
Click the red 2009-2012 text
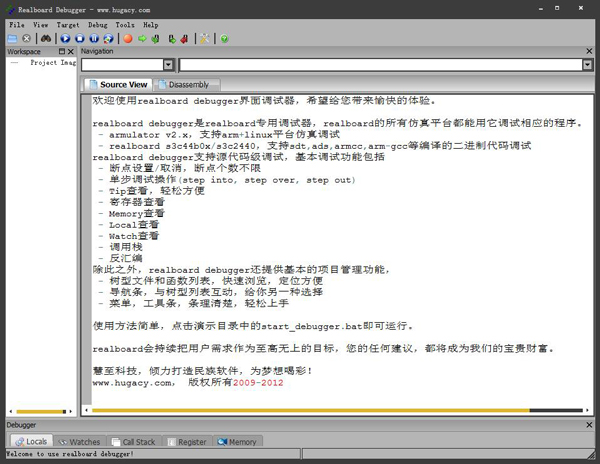tap(258, 383)
